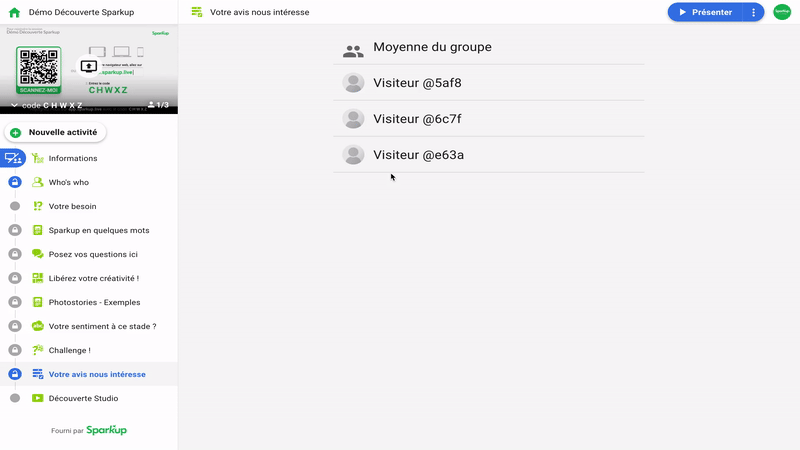The image size is (800, 450).
Task: Toggle the lock for Sparkup en quelques mots
Action: coord(15,230)
